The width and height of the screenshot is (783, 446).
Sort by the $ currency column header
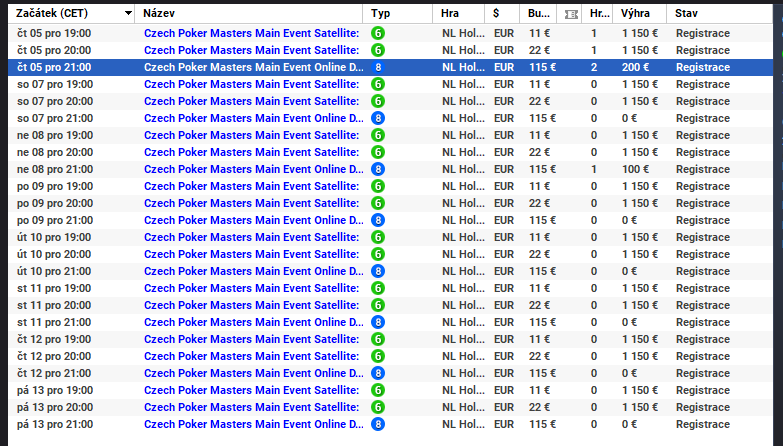click(x=502, y=13)
